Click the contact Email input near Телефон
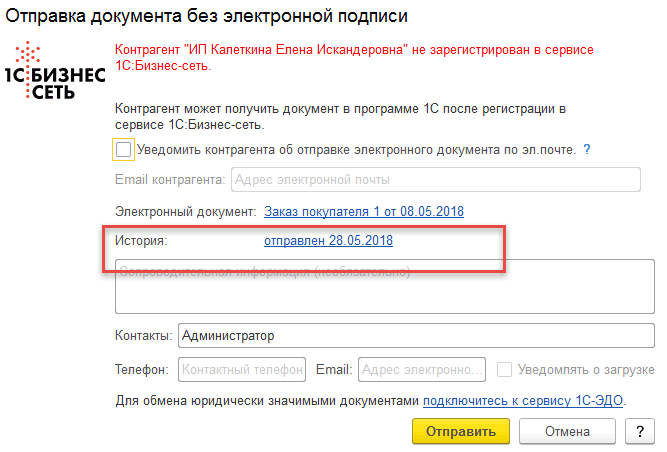The width and height of the screenshot is (667, 452). click(x=421, y=369)
